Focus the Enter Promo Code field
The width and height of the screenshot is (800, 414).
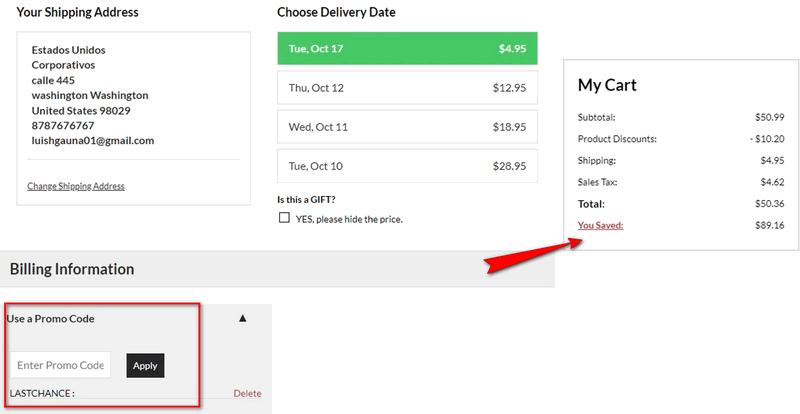(x=61, y=365)
